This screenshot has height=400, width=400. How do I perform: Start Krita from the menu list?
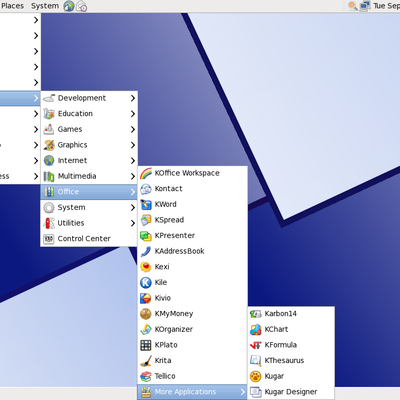tap(192, 361)
